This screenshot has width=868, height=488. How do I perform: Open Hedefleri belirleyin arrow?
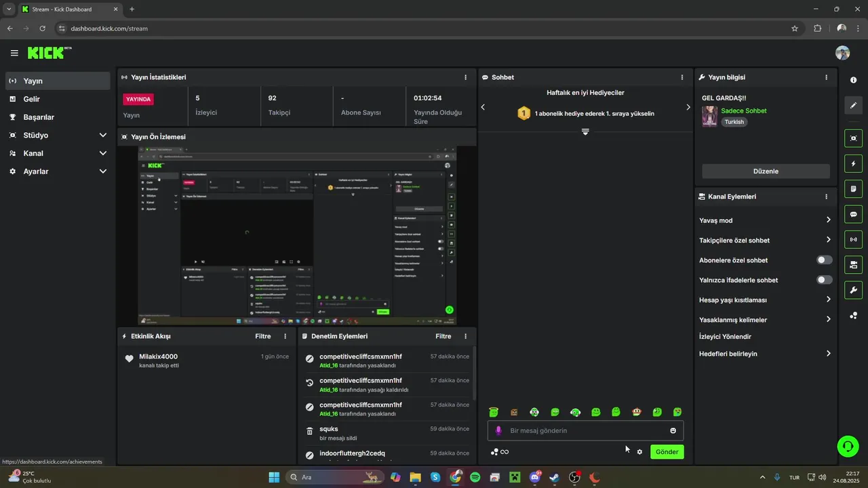pyautogui.click(x=828, y=354)
